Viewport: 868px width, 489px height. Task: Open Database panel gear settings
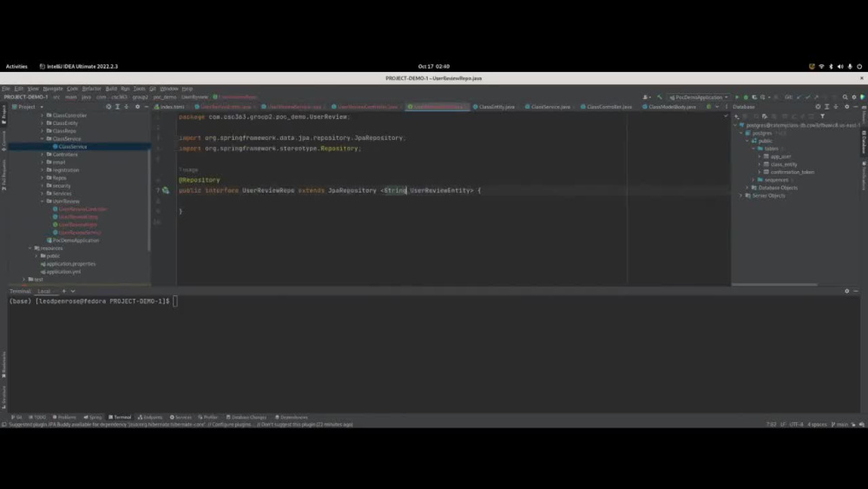(847, 107)
